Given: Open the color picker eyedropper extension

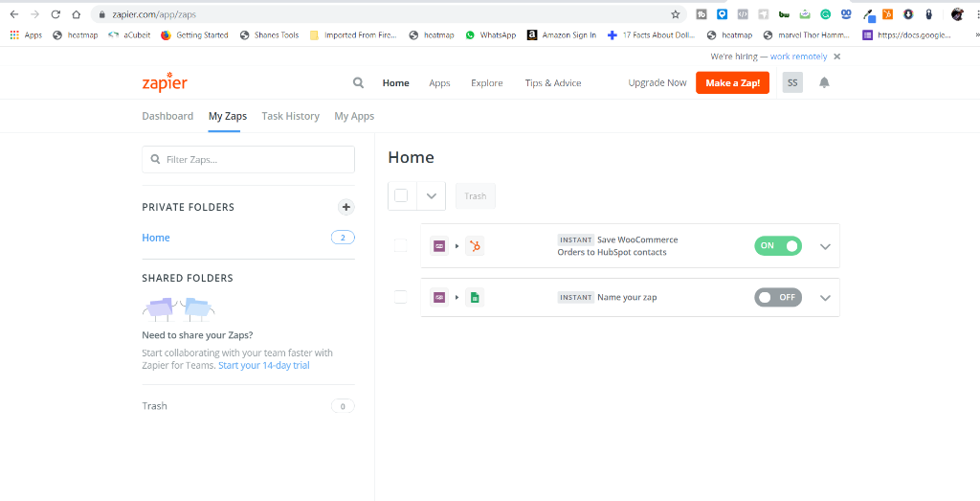Looking at the screenshot, I should 868,14.
